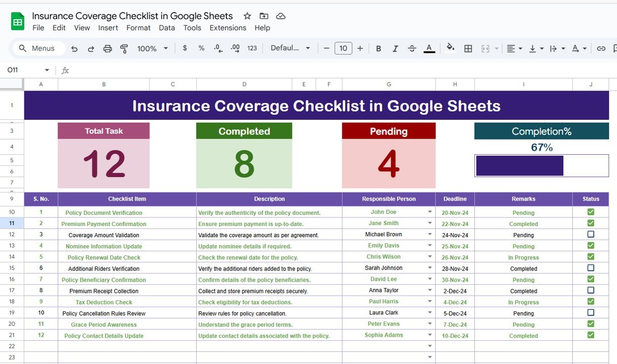This screenshot has width=617, height=364.
Task: Open the Borders tool
Action: pos(468,49)
